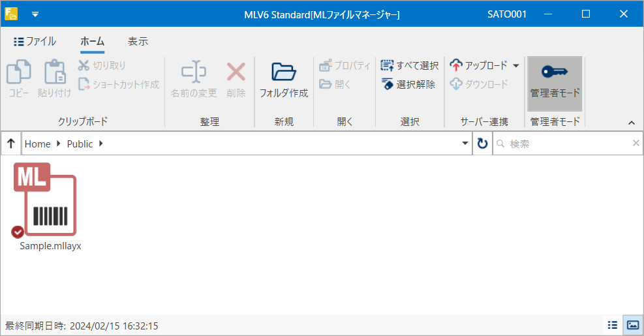Open the quick access toolbar dropdown

coord(35,14)
